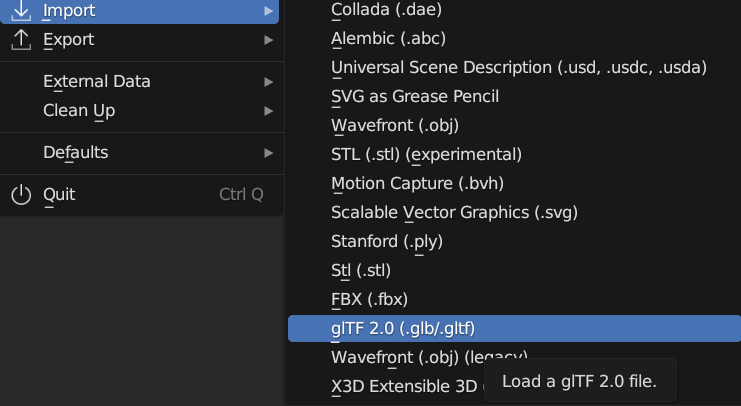Expand the Import submenu arrow
This screenshot has width=741, height=406.
[x=268, y=11]
